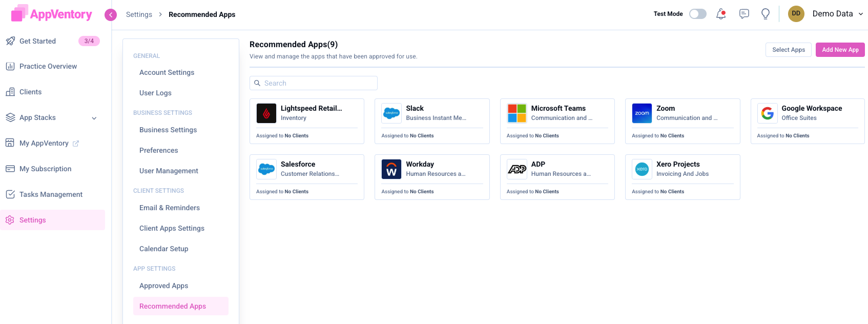Open Practice Overview in the sidebar
This screenshot has height=324, width=868.
[48, 66]
